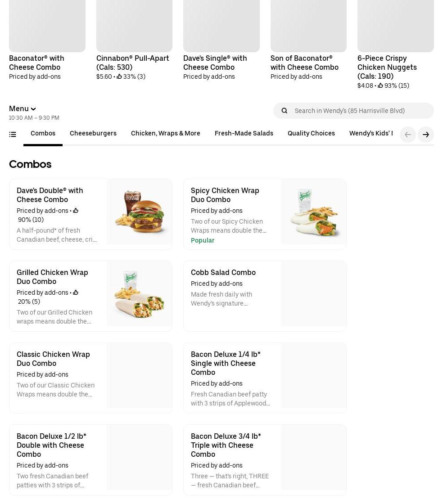Image resolution: width=443 pixels, height=504 pixels.
Task: Click thumbs-up icon on 6-Piece Crispy Nuggets
Action: [x=380, y=85]
